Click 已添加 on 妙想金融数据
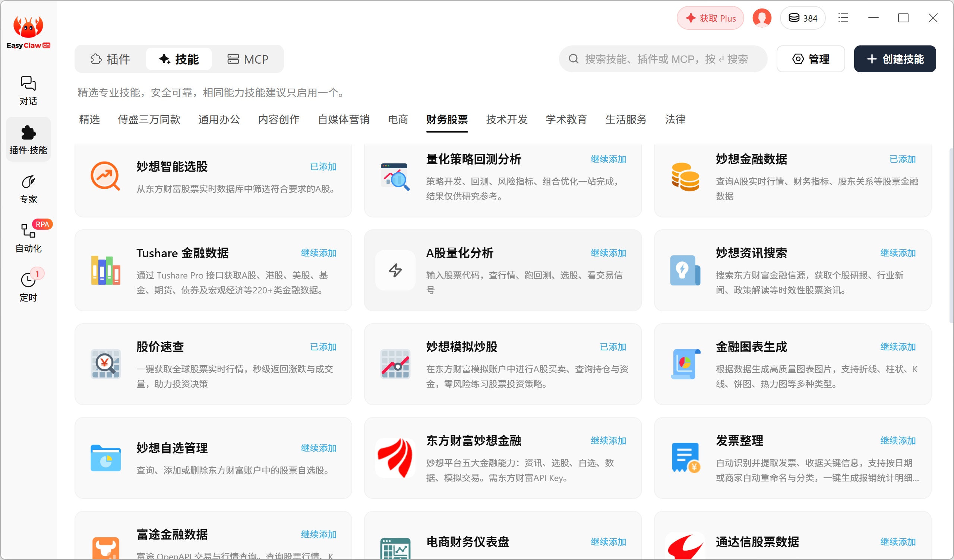The height and width of the screenshot is (560, 954). (902, 159)
